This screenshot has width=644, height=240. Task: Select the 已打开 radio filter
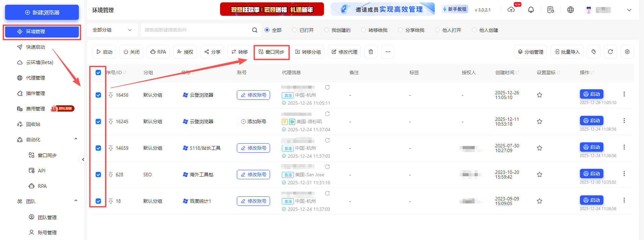click(294, 30)
